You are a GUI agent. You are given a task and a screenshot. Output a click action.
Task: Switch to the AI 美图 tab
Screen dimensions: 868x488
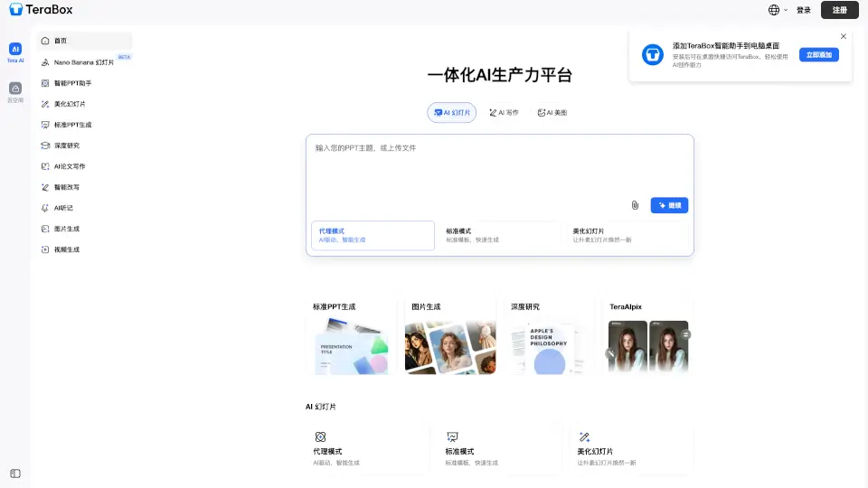pyautogui.click(x=552, y=113)
